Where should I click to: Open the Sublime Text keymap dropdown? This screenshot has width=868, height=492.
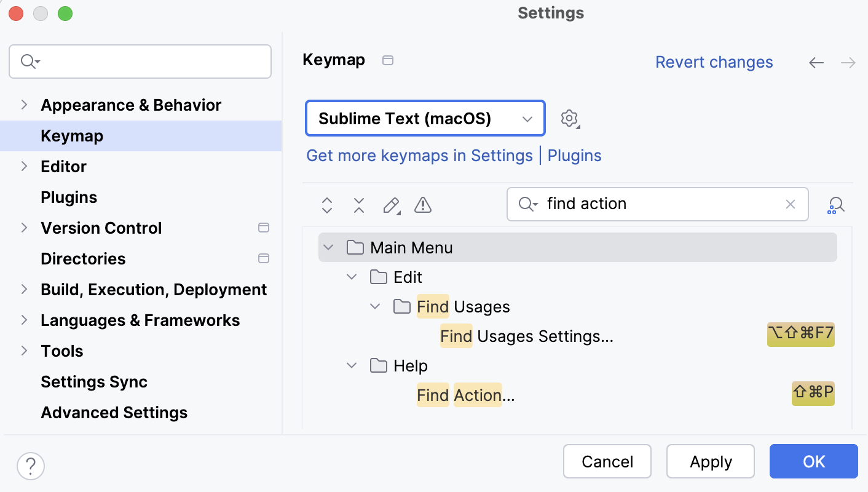[x=425, y=118]
